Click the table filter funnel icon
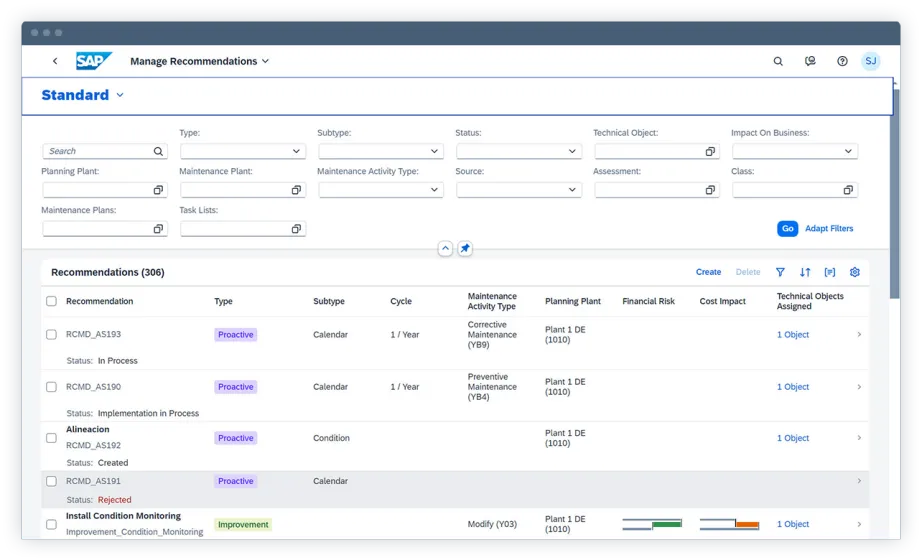Screen dimensions: 922x560 click(780, 272)
